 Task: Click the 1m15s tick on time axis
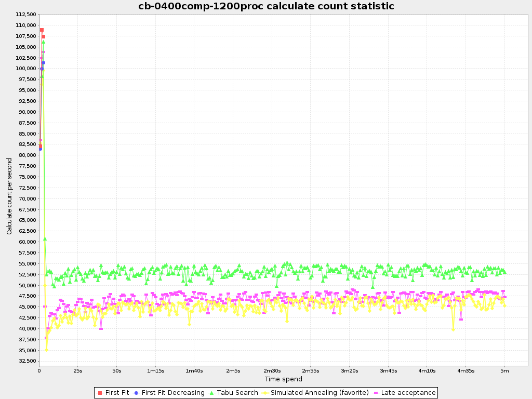coord(155,370)
